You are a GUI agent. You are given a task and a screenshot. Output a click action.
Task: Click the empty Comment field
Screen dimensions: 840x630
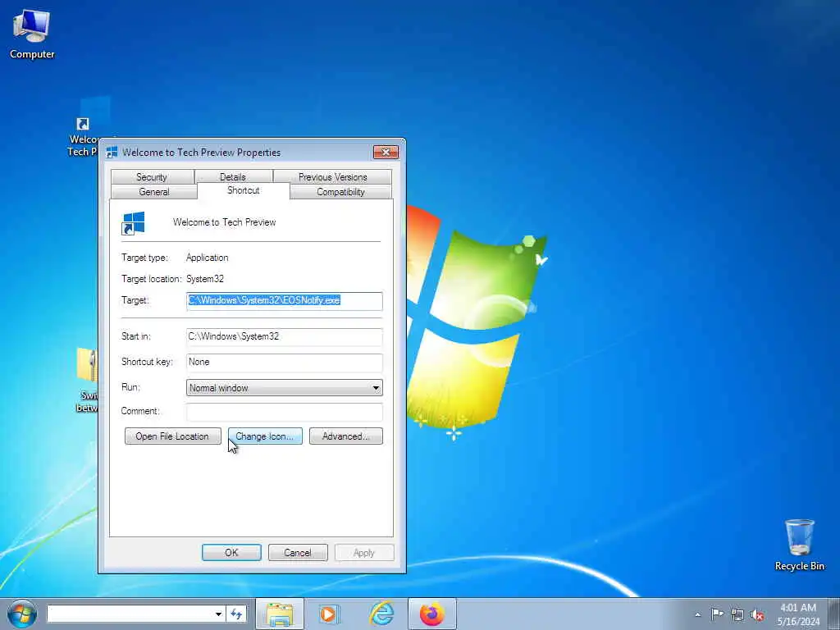285,412
